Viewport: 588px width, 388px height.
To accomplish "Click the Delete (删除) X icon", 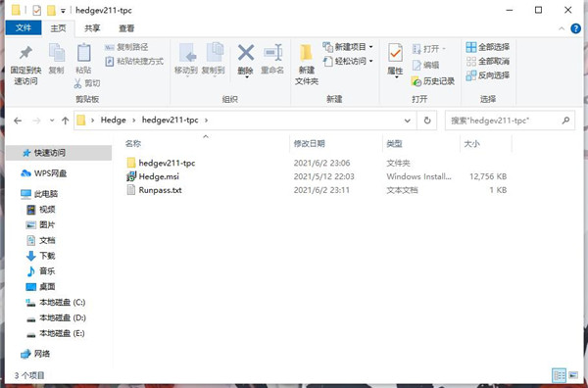I will click(246, 53).
